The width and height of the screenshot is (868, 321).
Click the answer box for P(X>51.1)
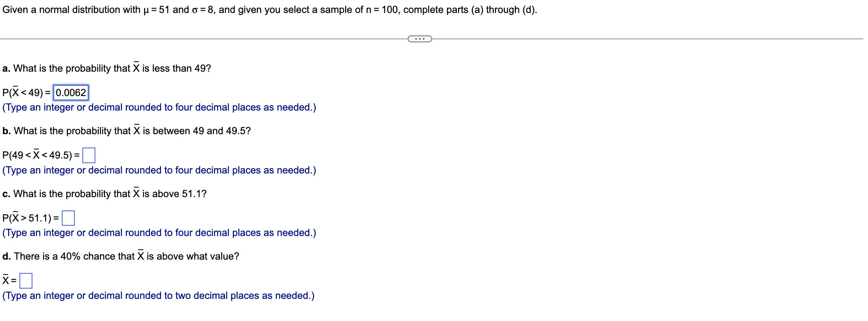pos(68,217)
